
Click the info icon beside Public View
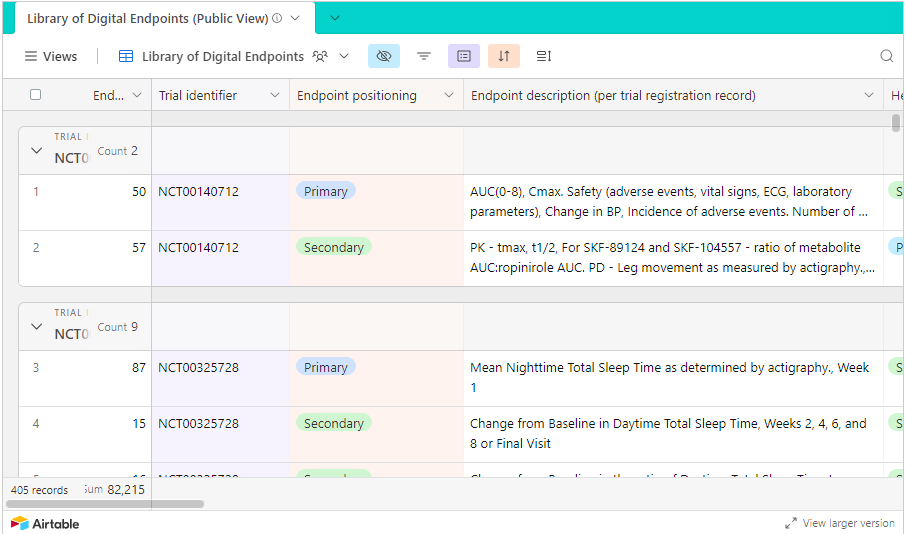[x=277, y=18]
